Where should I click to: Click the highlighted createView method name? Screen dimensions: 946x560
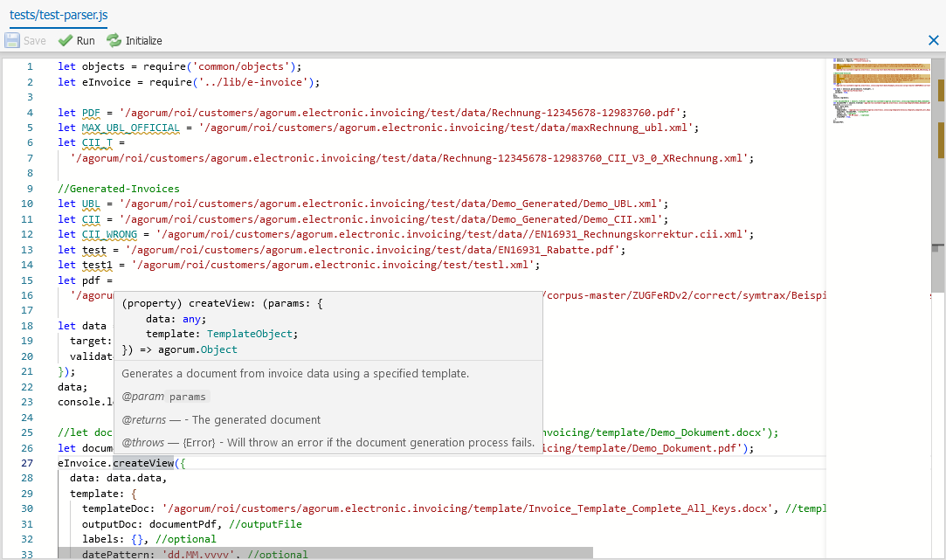click(x=143, y=463)
